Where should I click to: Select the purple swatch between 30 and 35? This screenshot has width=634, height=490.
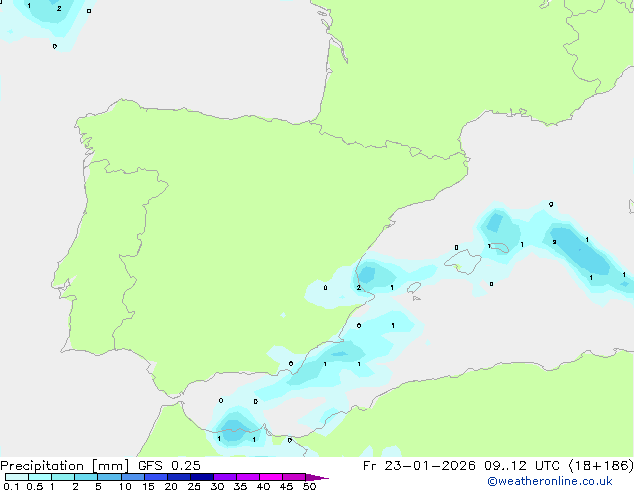tap(225, 477)
